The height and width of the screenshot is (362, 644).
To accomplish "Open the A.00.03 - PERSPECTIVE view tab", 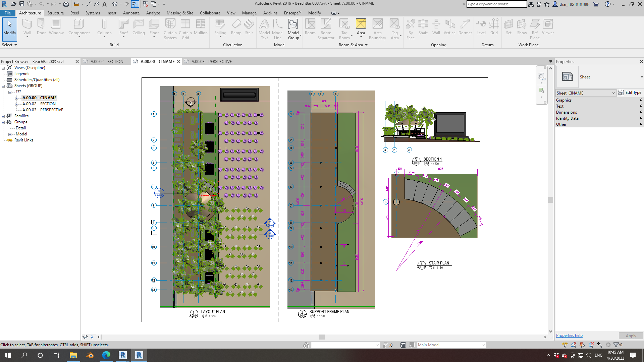I will [x=211, y=62].
